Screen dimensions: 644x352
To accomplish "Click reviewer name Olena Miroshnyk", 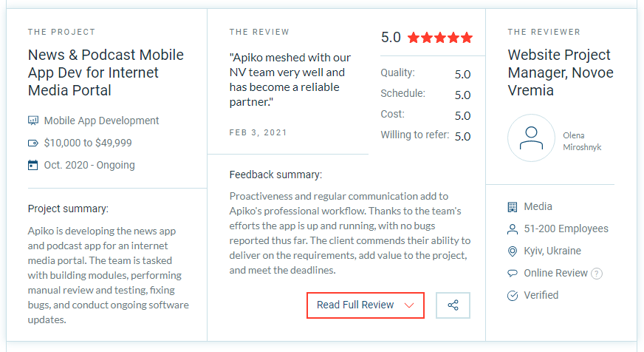I will tap(582, 141).
